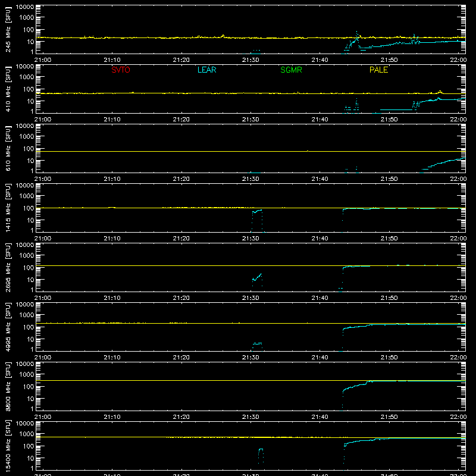Image resolution: width=476 pixels, height=476 pixels.
Task: Click 21:40 label under the 245 MHz panel
Action: click(x=320, y=60)
